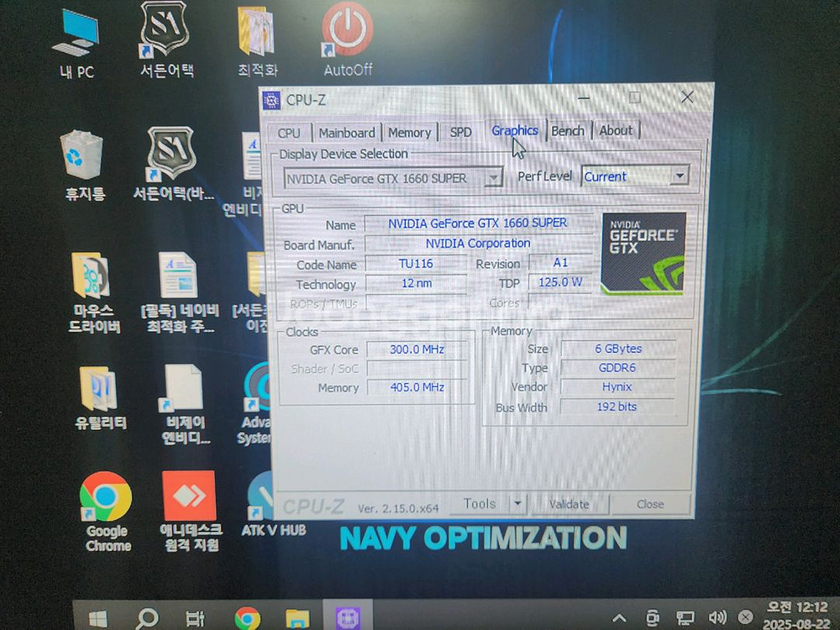The width and height of the screenshot is (840, 630).
Task: Switch to the About tab
Action: (x=616, y=130)
